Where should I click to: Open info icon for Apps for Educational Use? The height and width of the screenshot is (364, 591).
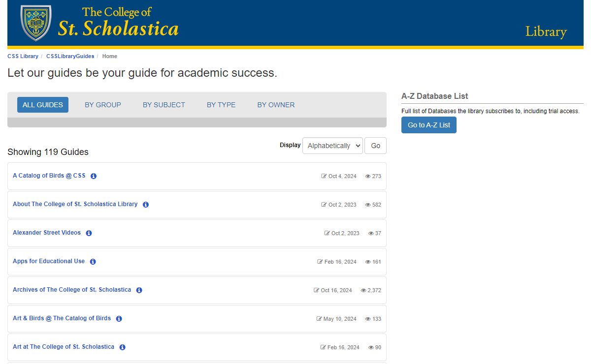pyautogui.click(x=93, y=262)
